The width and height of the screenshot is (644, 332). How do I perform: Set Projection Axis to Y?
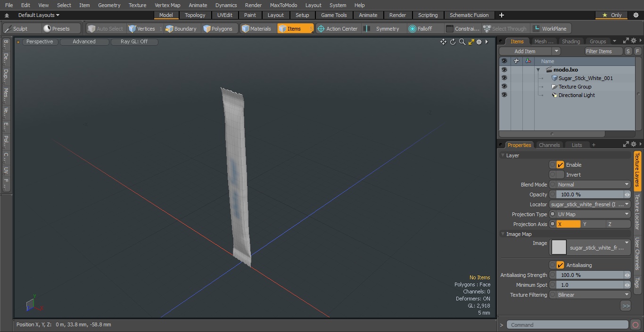(x=593, y=224)
